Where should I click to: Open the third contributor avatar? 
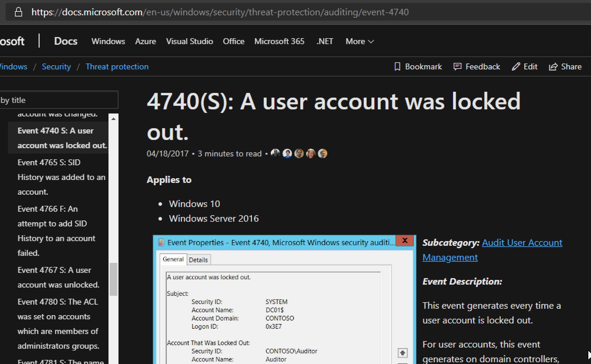click(x=299, y=153)
